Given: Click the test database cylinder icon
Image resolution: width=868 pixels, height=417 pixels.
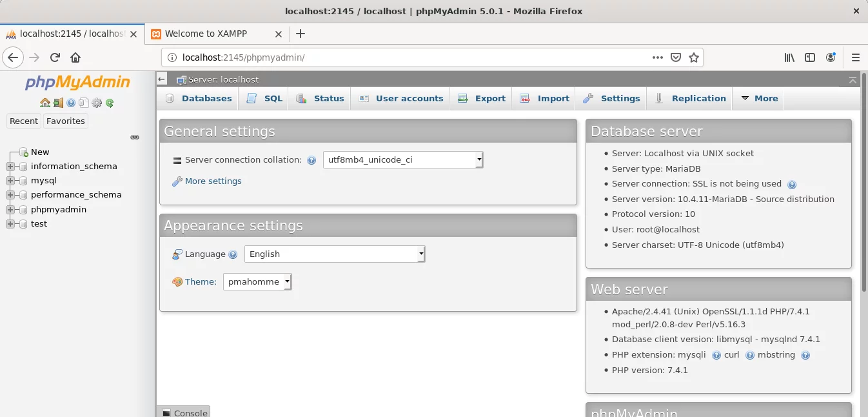Looking at the screenshot, I should pos(24,224).
